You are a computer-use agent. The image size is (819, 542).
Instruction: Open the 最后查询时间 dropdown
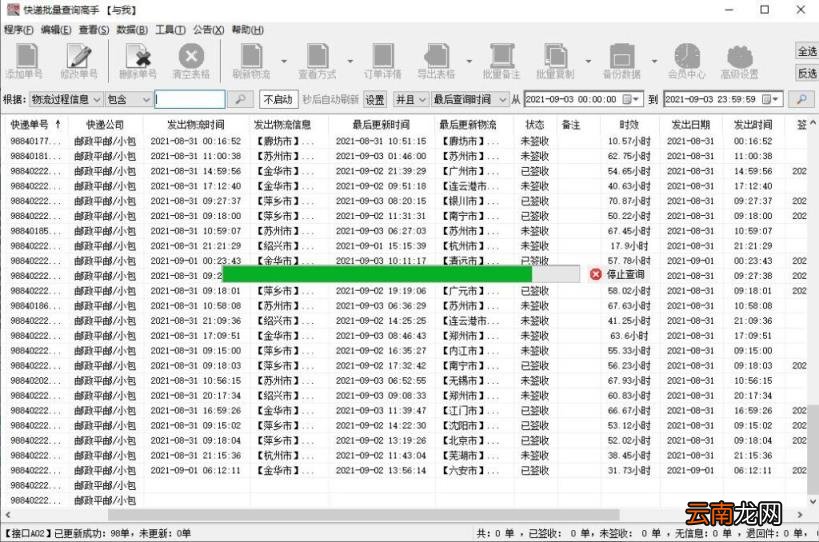click(x=469, y=99)
